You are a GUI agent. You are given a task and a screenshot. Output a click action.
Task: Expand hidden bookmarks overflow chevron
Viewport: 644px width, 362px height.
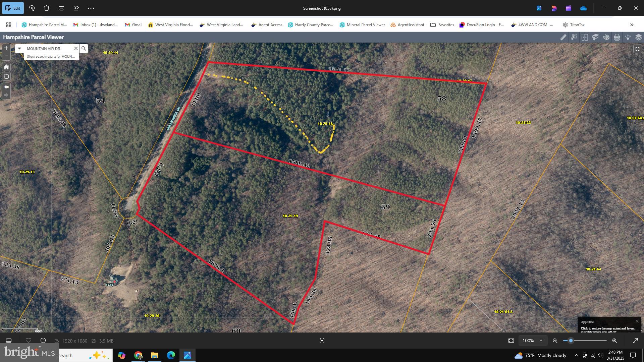(632, 25)
